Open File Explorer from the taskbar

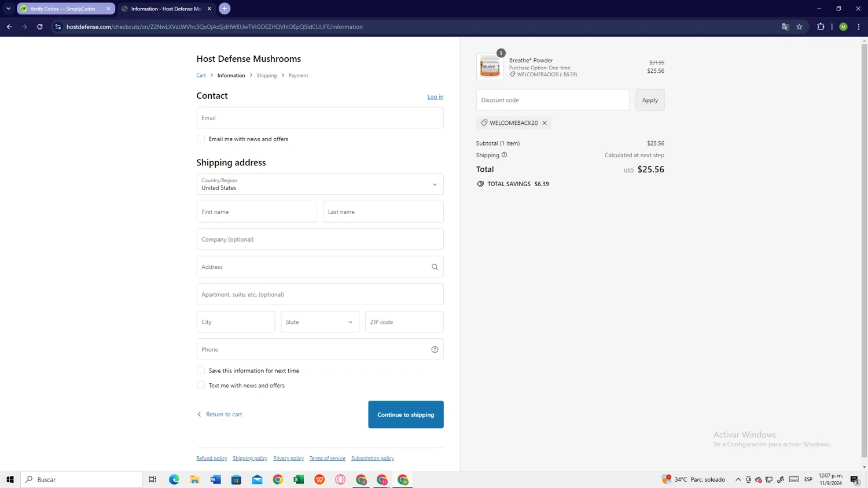coord(195,479)
